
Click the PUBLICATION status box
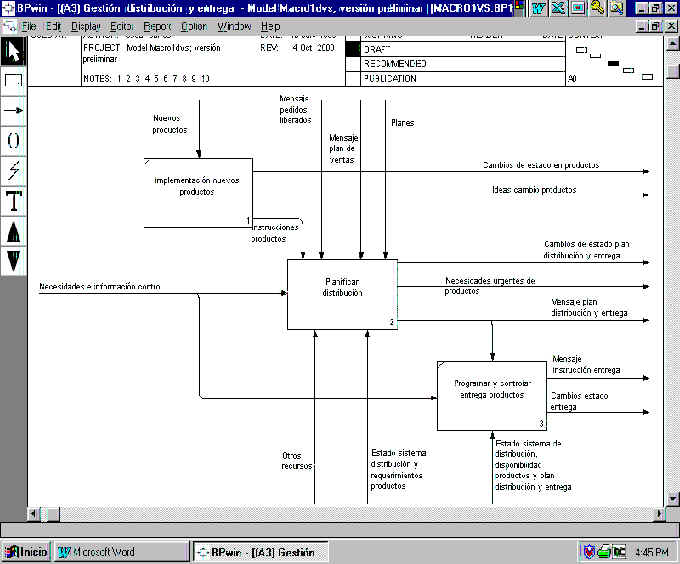[353, 78]
